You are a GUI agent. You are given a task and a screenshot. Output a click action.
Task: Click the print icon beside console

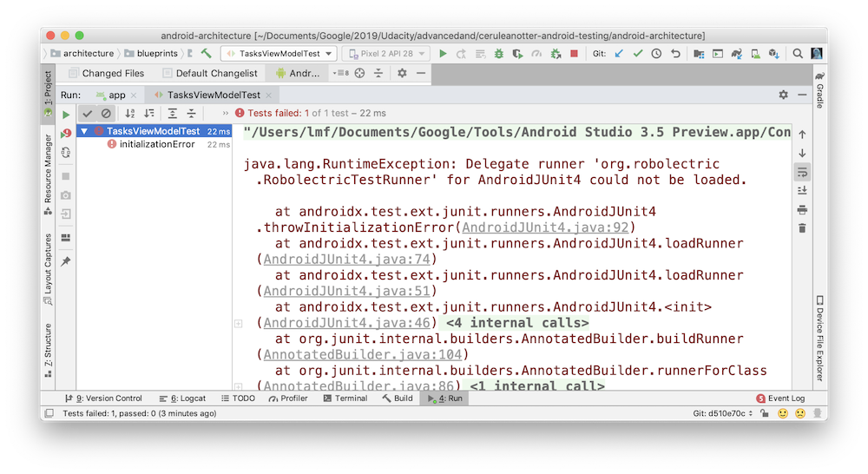[802, 209]
